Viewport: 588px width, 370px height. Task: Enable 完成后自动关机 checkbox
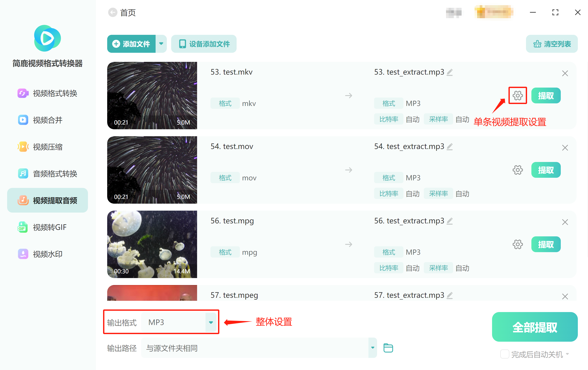pos(505,354)
